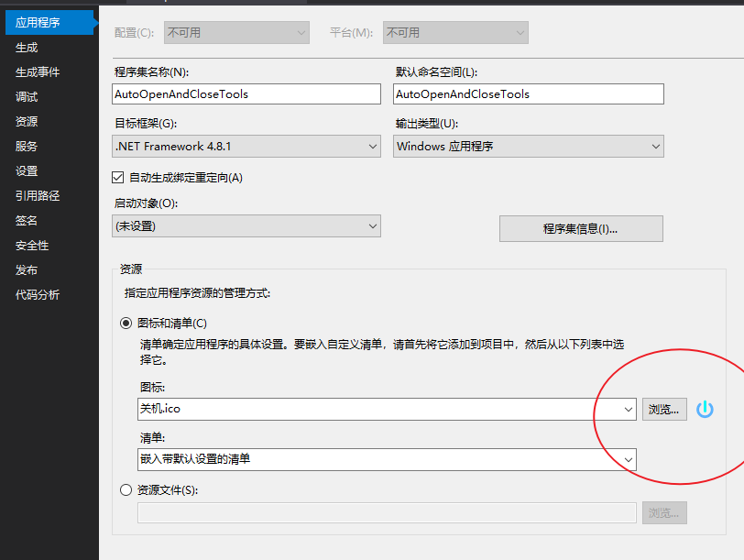Select the 图标和清单 radio option
The height and width of the screenshot is (560, 744).
click(x=125, y=324)
